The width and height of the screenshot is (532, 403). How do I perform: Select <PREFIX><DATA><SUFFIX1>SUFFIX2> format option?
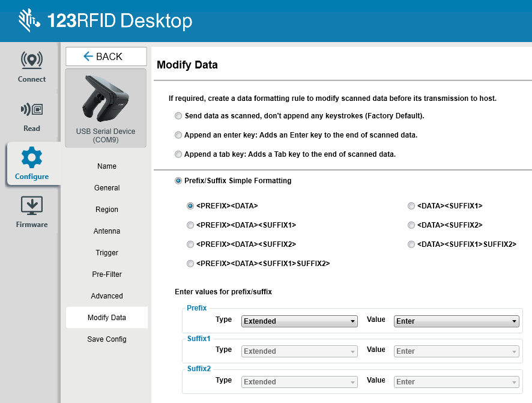190,263
